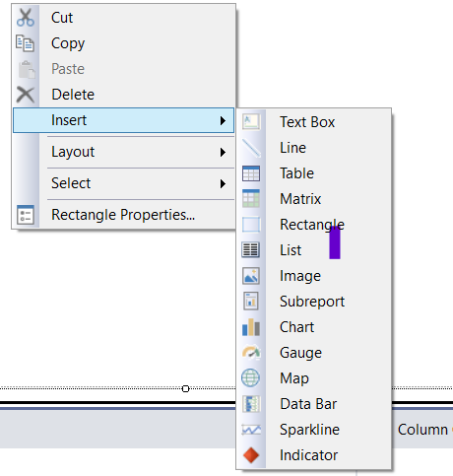Insert a Rectangle item
The height and width of the screenshot is (476, 453).
click(x=313, y=225)
